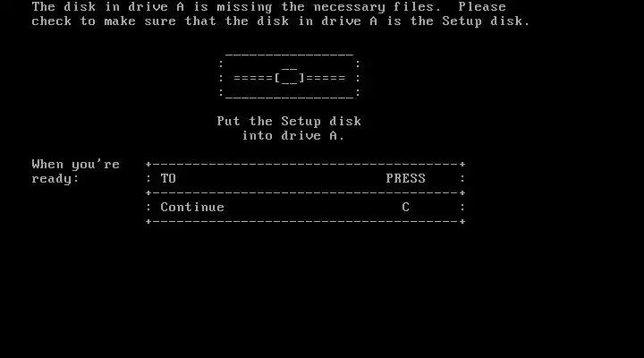Click the PRESS column header
The image size is (644, 358).
(405, 178)
